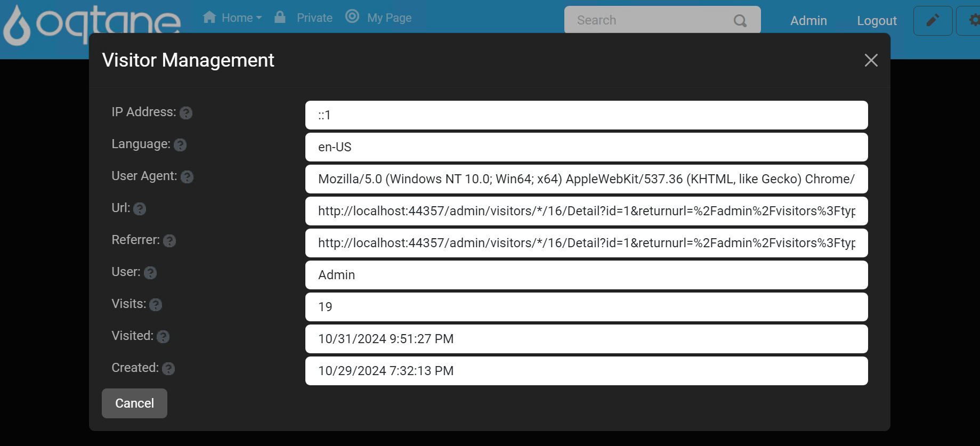Image resolution: width=980 pixels, height=446 pixels.
Task: Click the "User:" label
Action: [126, 272]
